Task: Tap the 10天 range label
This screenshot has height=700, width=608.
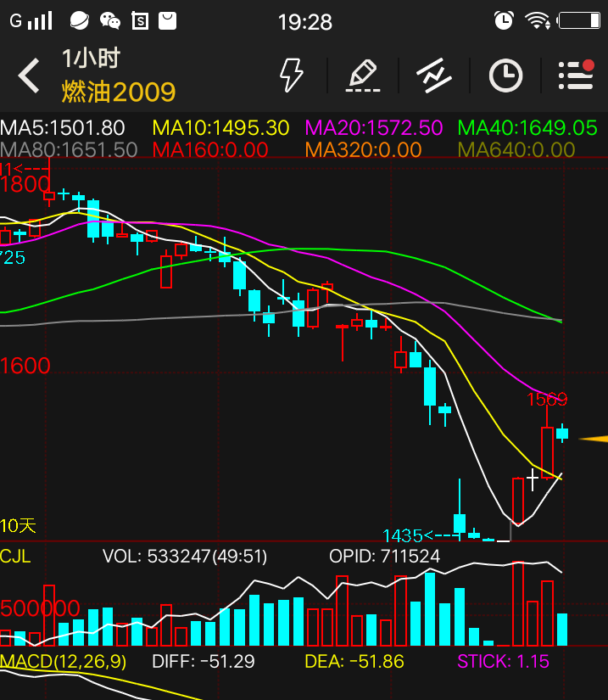Action: (18, 525)
